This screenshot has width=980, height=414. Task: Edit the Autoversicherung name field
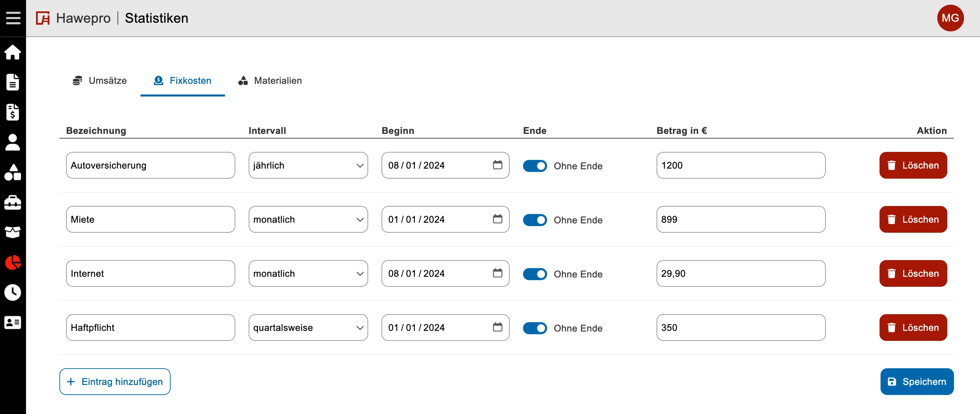click(151, 165)
